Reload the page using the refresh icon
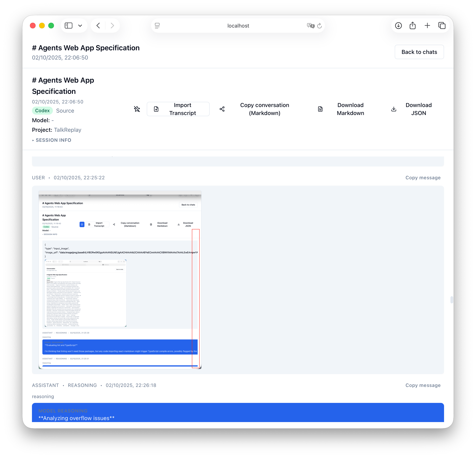The image size is (476, 458). coord(320,26)
